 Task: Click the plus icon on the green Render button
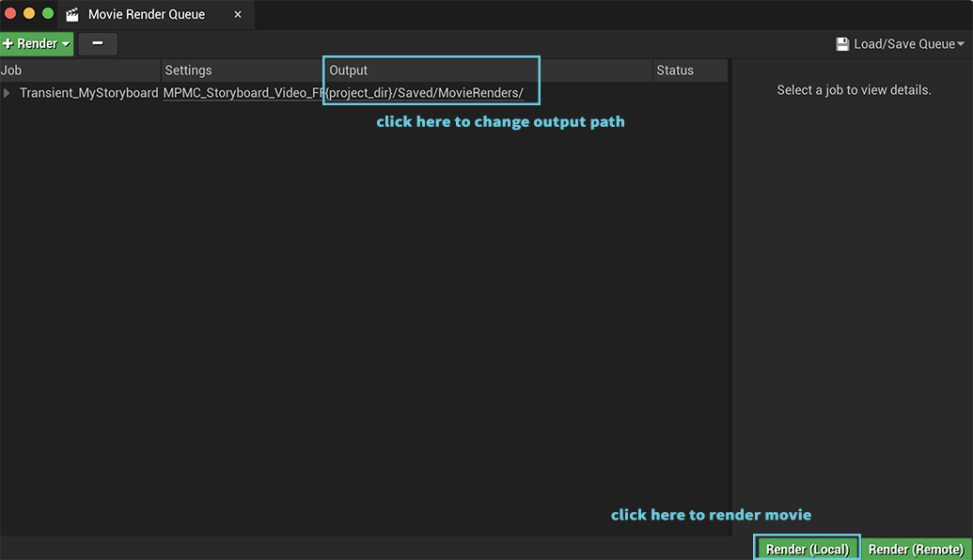point(8,43)
